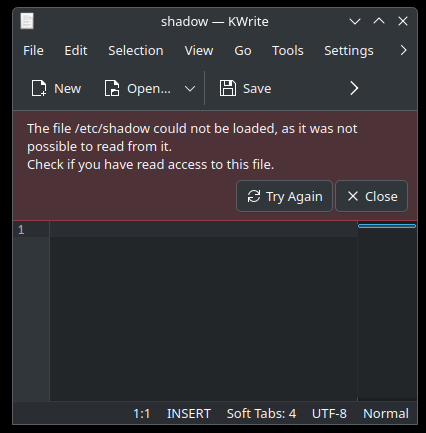Screen dimensions: 426x433
Task: Click into the empty editor text area
Action: (204, 311)
